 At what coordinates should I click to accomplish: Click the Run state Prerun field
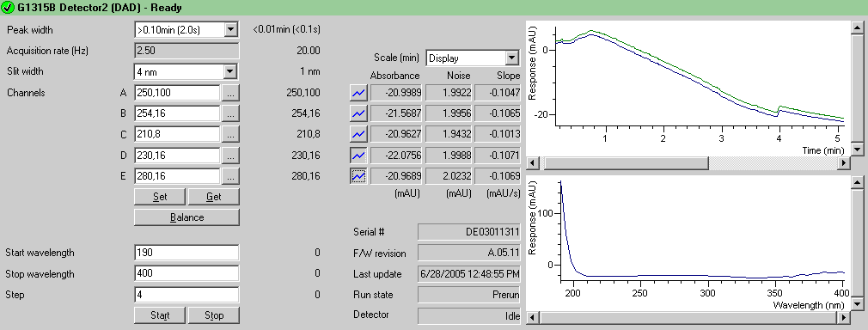coord(469,295)
